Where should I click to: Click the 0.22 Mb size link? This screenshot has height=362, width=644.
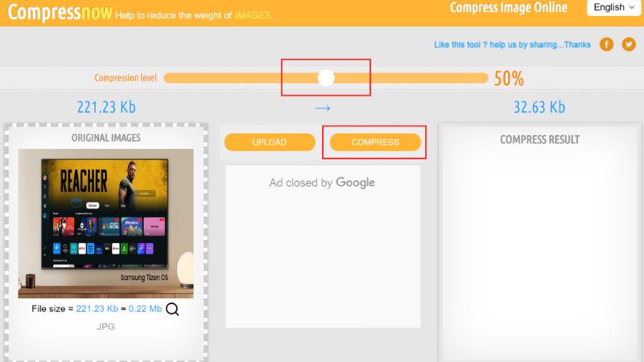tap(145, 309)
